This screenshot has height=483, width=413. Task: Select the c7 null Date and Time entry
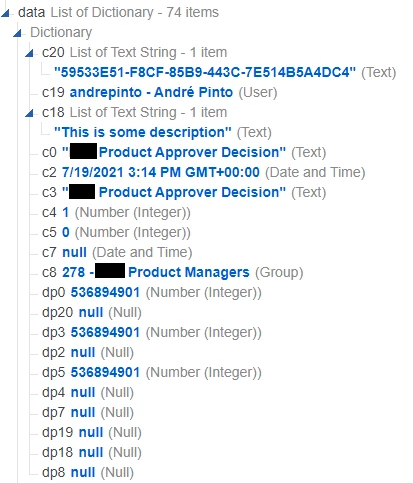pyautogui.click(x=117, y=252)
